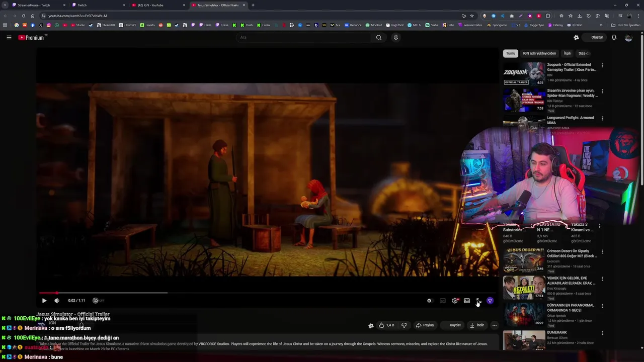644x362 pixels.
Task: Click the search magnifier button
Action: pyautogui.click(x=379, y=37)
